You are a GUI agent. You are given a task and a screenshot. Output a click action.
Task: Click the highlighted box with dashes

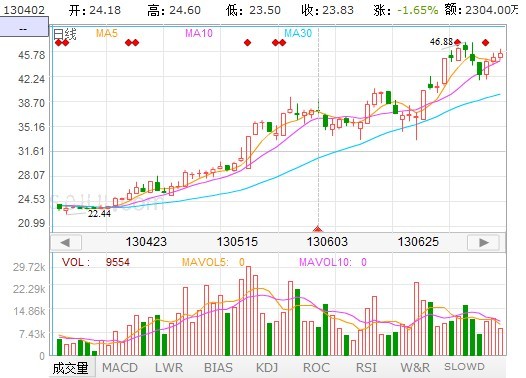(x=24, y=27)
